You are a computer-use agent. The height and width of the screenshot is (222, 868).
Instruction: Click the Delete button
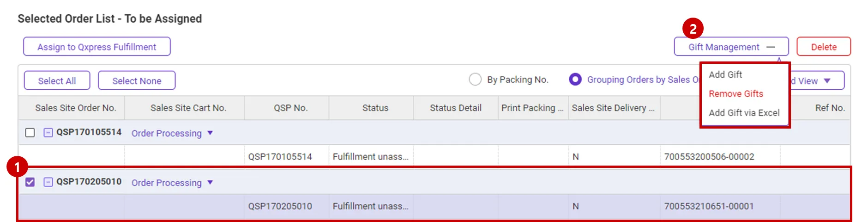point(823,47)
